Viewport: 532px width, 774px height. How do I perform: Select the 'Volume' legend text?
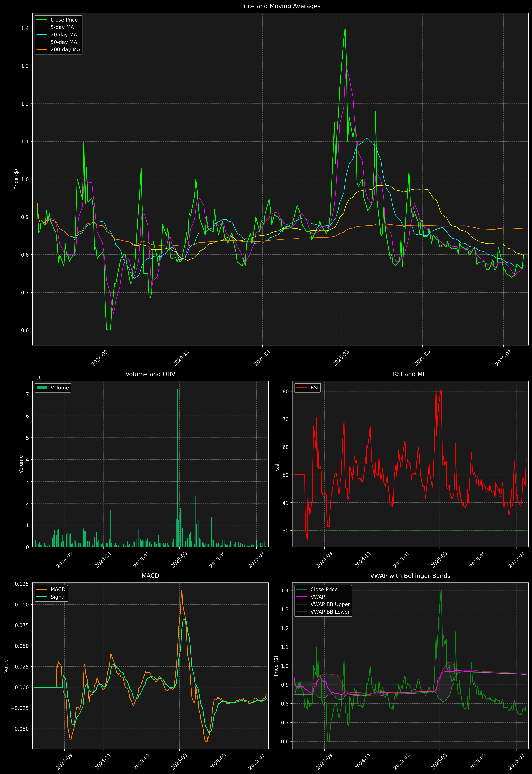click(x=60, y=388)
